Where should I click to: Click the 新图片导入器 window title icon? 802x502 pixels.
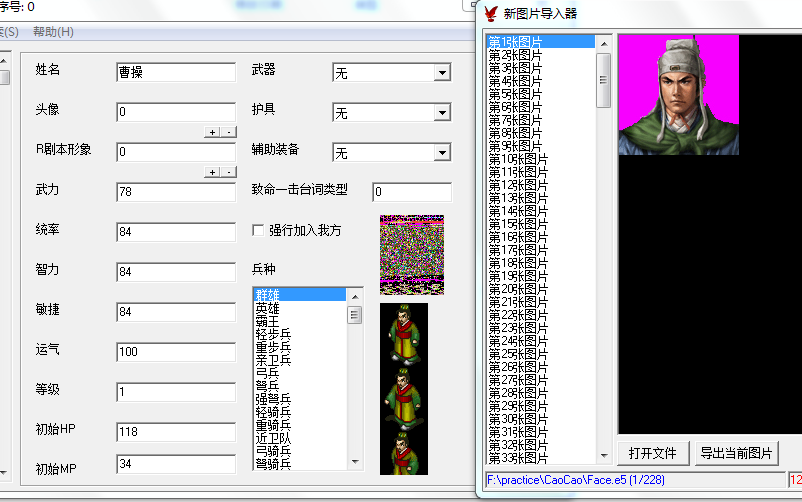[490, 14]
